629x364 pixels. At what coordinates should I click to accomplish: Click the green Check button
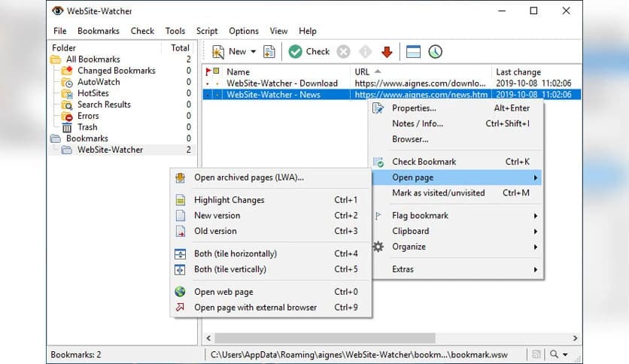pos(309,52)
